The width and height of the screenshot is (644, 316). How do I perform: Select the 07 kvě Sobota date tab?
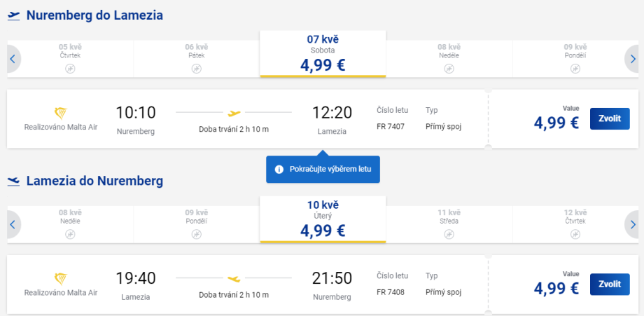pyautogui.click(x=323, y=53)
